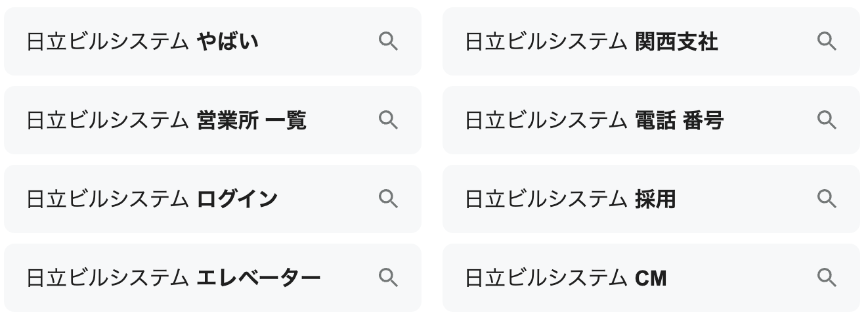Click the bold やばい keyword
Screen dimensions: 868x327
227,42
